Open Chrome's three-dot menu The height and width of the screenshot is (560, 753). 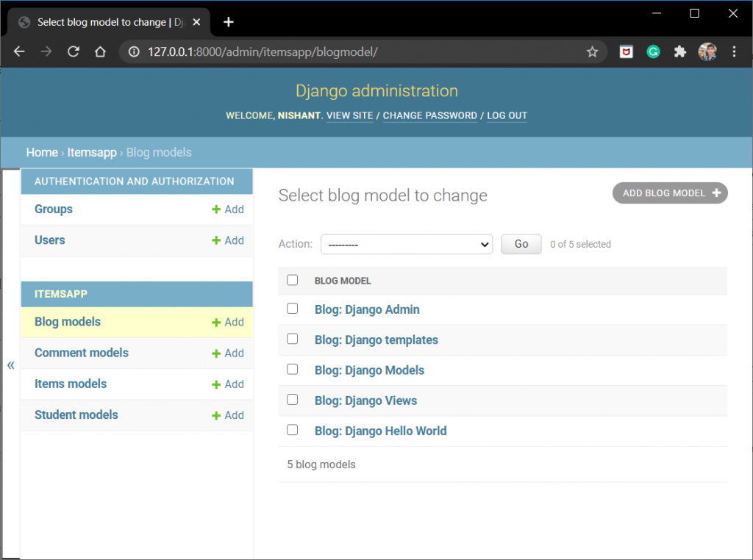coord(734,51)
